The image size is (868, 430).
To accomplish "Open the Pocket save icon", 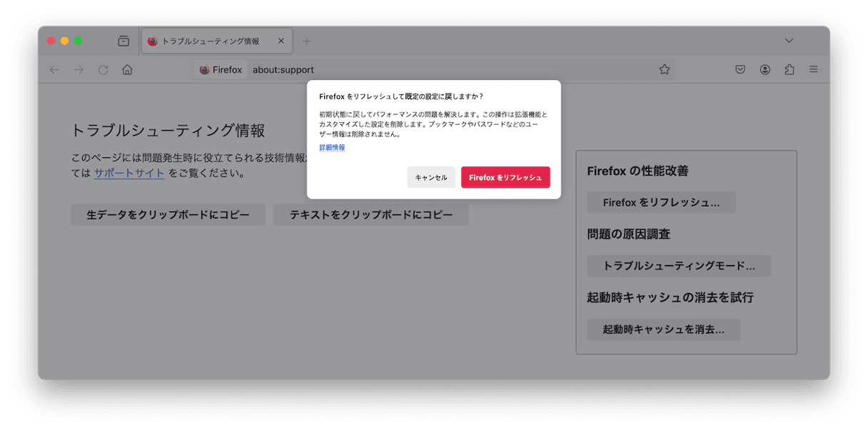I will pyautogui.click(x=740, y=69).
